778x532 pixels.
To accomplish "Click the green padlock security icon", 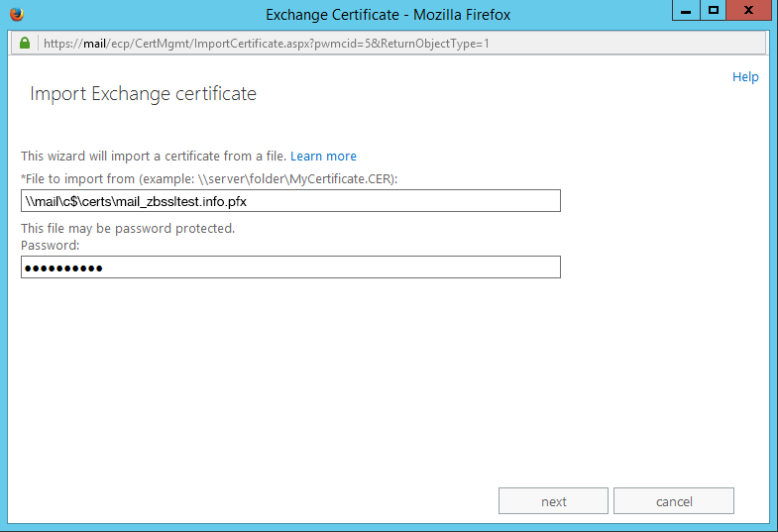I will click(26, 44).
